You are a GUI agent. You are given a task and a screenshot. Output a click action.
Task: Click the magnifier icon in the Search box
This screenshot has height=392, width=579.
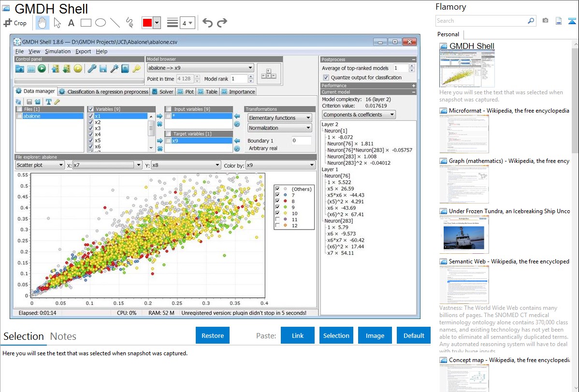(x=531, y=21)
